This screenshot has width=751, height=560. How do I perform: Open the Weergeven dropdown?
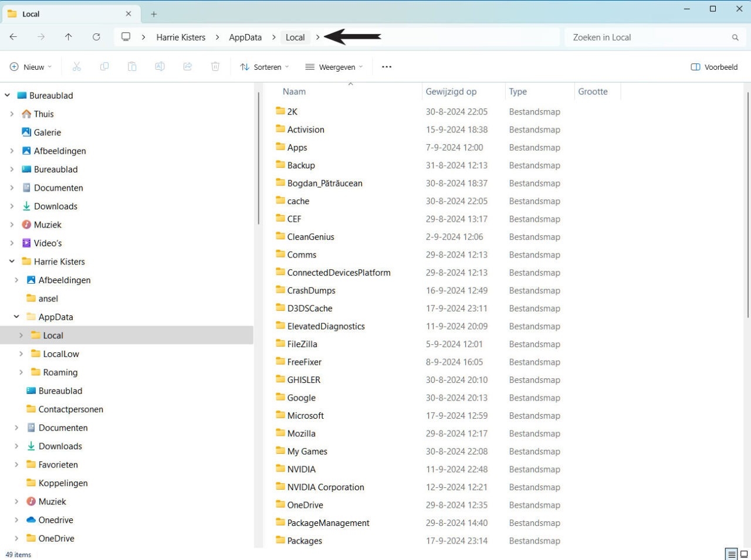pos(333,66)
